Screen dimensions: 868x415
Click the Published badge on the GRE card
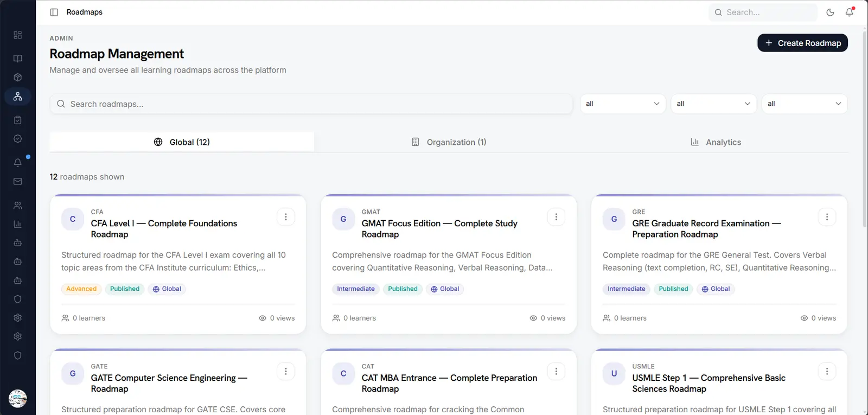(x=673, y=289)
